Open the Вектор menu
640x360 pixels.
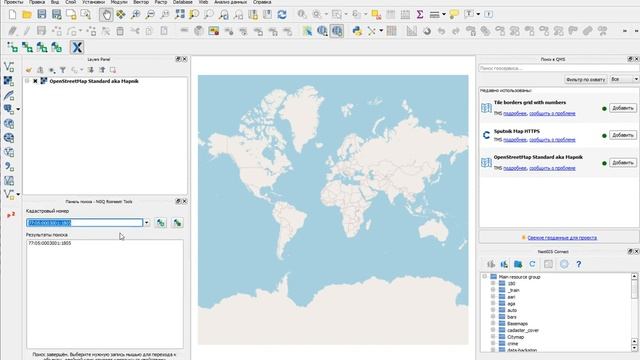tap(141, 2)
